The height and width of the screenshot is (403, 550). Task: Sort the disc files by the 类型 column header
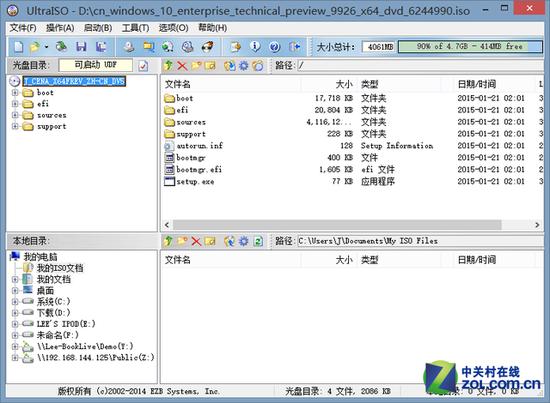pos(399,84)
